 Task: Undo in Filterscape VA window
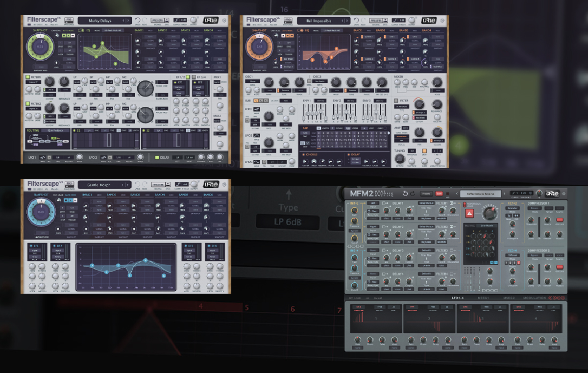[x=356, y=20]
